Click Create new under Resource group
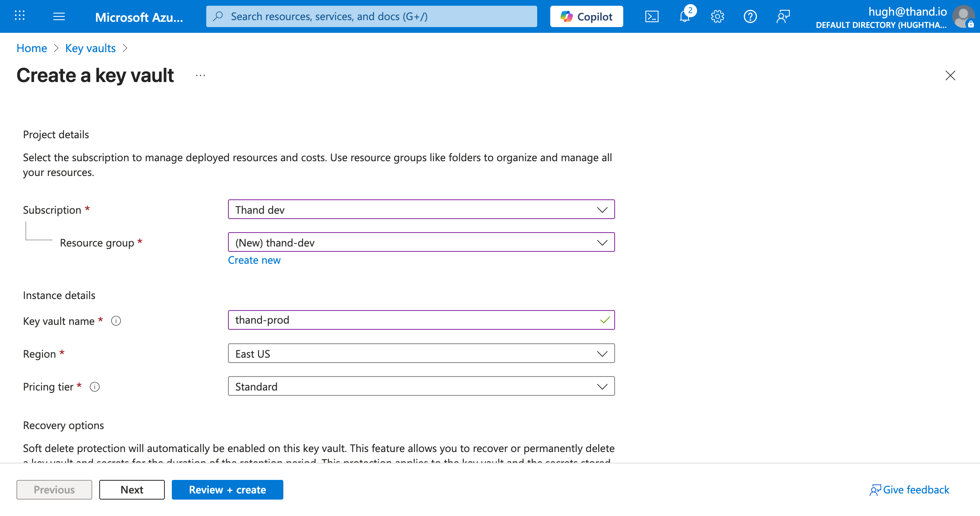 254,260
